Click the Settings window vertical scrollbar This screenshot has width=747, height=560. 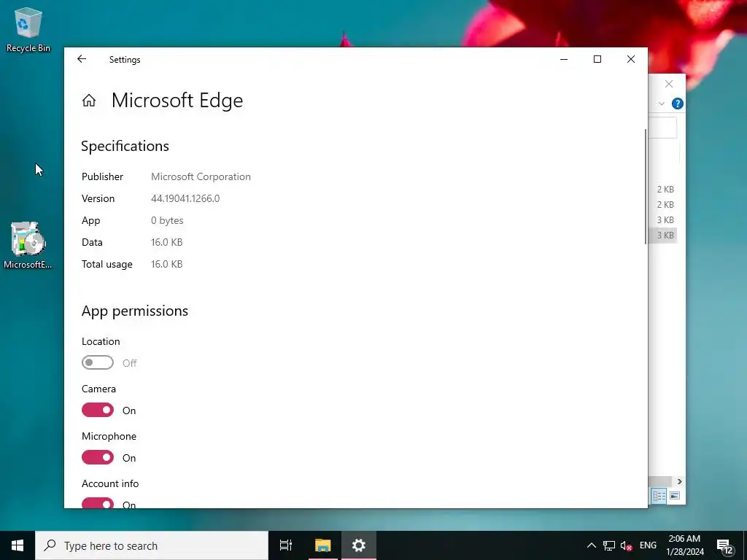pos(646,187)
